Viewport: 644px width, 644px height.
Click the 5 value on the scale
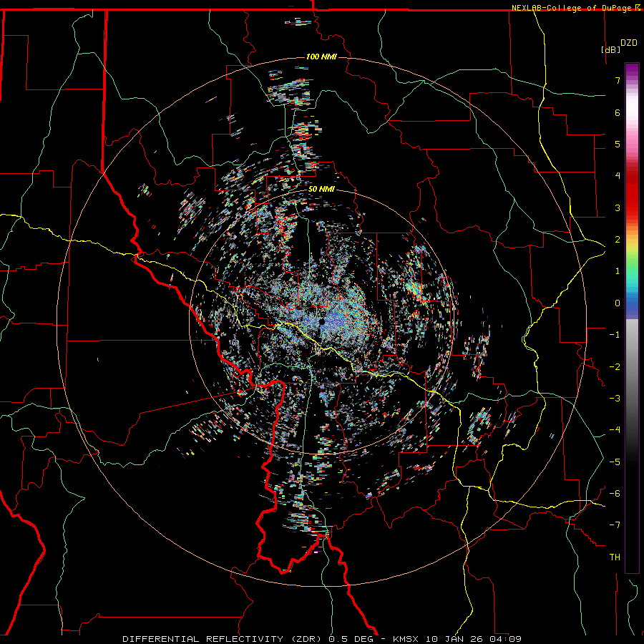(618, 144)
